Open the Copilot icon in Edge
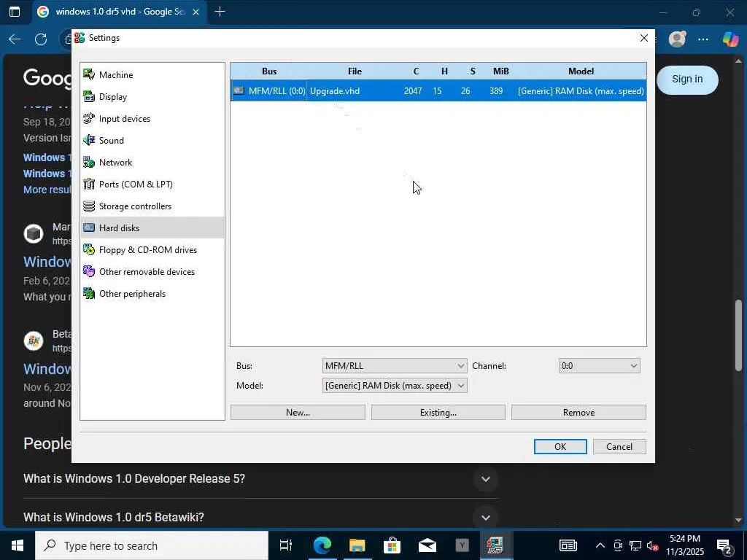Image resolution: width=747 pixels, height=560 pixels. click(730, 39)
